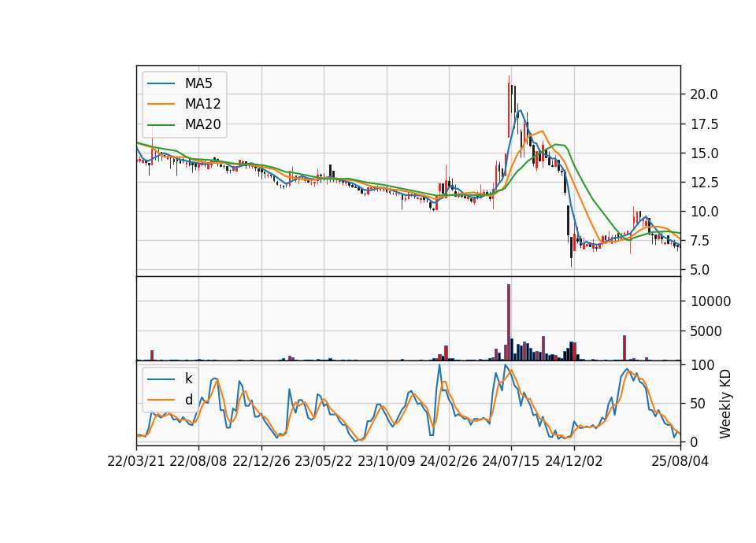Click the 12.5 price axis label
The height and width of the screenshot is (543, 756).
(704, 183)
